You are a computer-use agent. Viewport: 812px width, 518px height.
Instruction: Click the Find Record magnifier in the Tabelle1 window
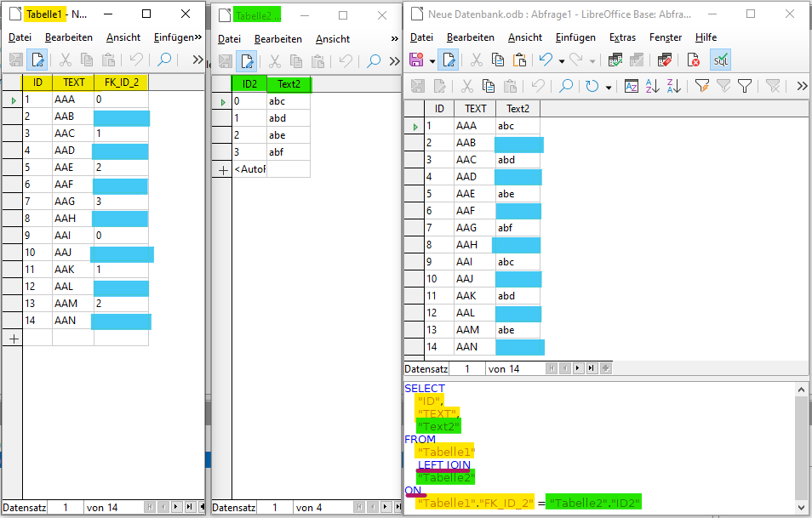tap(164, 60)
